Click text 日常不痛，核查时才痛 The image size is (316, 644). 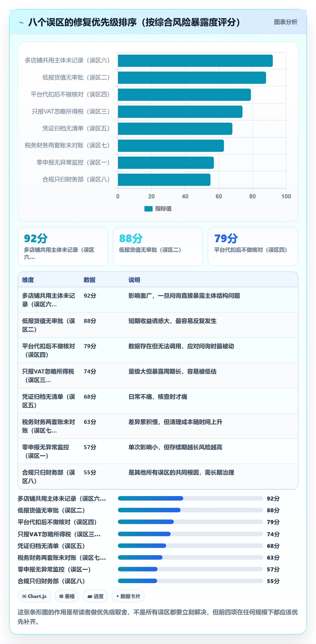tap(158, 397)
